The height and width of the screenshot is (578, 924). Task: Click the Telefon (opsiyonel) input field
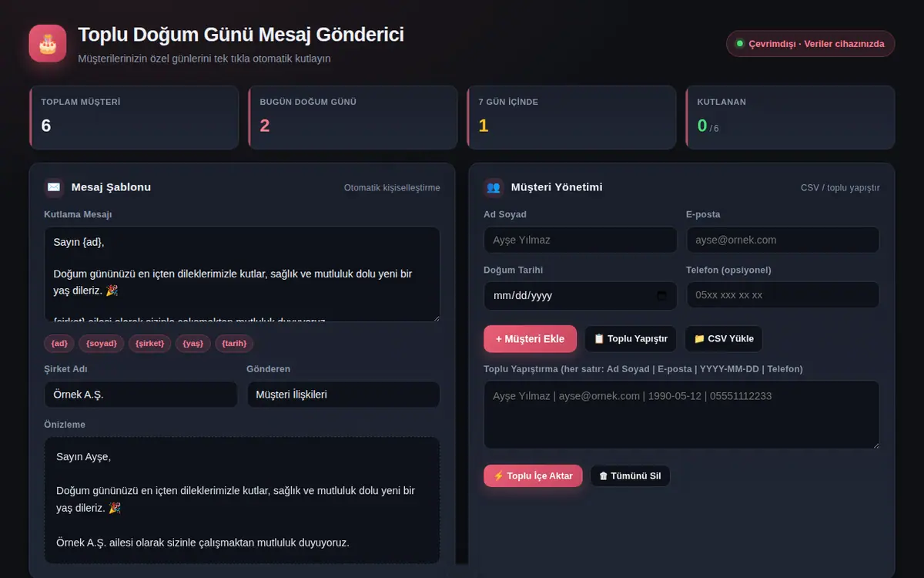pos(783,295)
